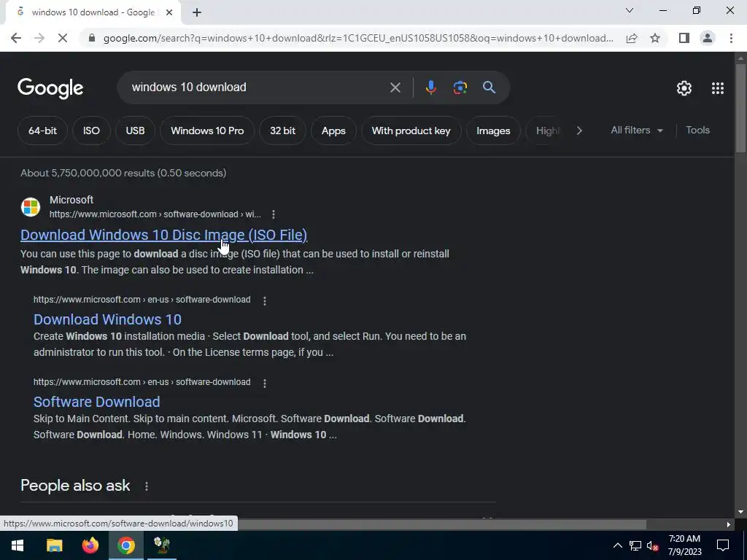Click the vertical scrollbar thumb
747x560 pixels.
(740, 108)
